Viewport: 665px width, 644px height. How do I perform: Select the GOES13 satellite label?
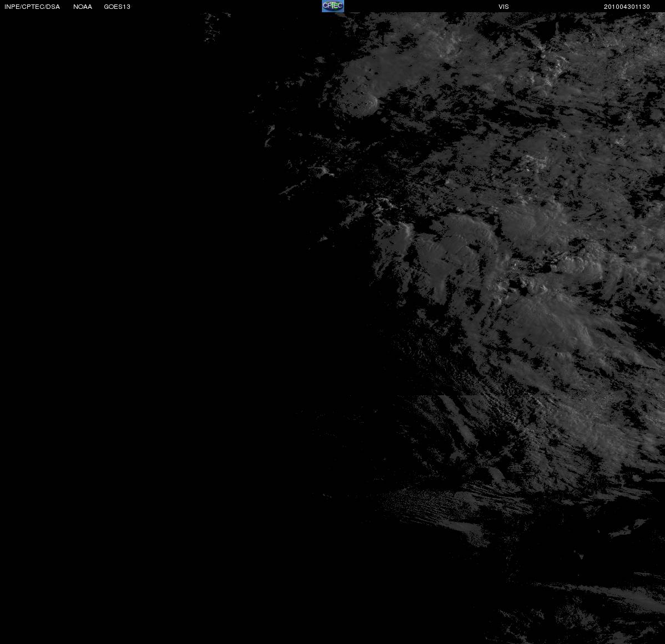click(117, 7)
